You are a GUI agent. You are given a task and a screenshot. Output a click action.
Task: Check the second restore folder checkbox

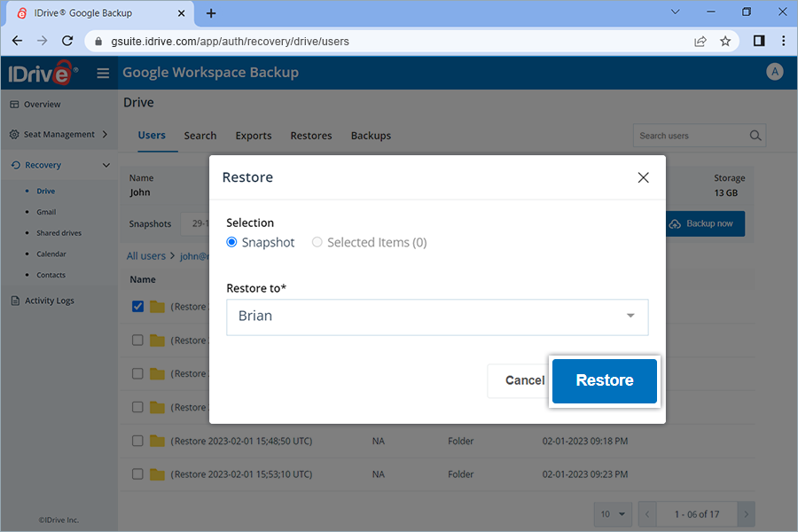click(137, 340)
